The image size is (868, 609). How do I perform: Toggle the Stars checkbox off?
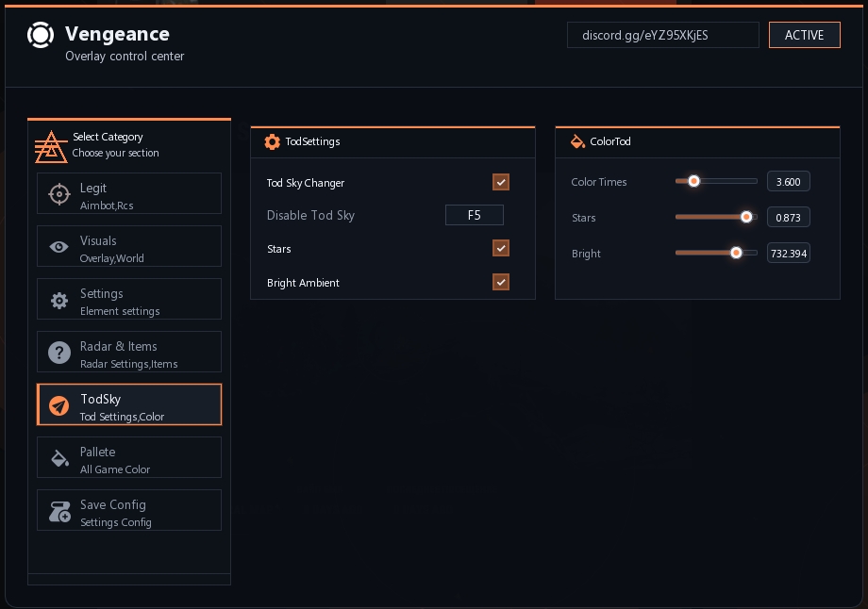tap(501, 248)
